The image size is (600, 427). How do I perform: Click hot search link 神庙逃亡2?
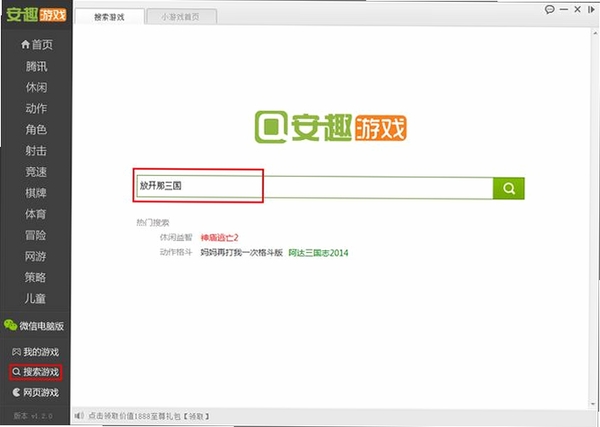click(220, 238)
